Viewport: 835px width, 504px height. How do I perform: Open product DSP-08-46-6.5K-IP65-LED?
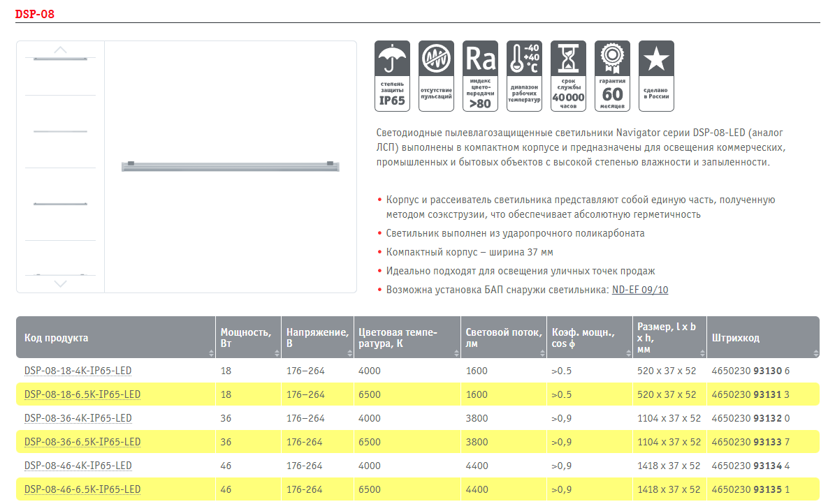[x=82, y=489]
